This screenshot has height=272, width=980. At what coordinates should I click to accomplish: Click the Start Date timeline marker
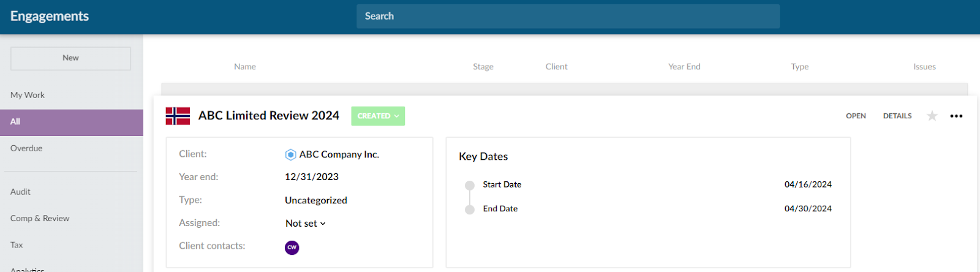pyautogui.click(x=470, y=185)
